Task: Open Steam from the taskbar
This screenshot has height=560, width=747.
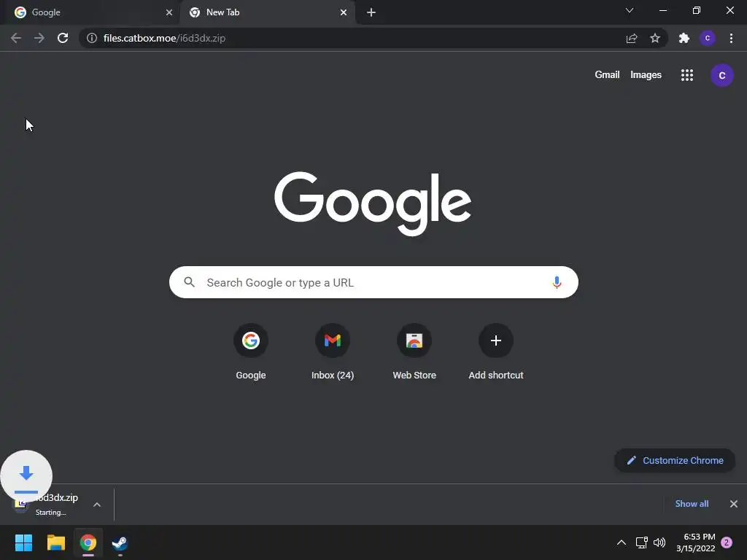Action: tap(120, 542)
